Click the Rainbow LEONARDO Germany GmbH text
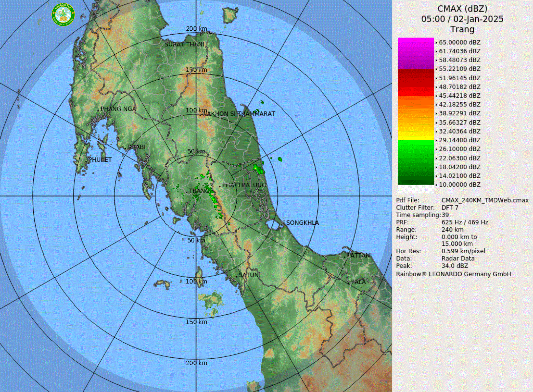The height and width of the screenshot is (392, 533). 454,274
